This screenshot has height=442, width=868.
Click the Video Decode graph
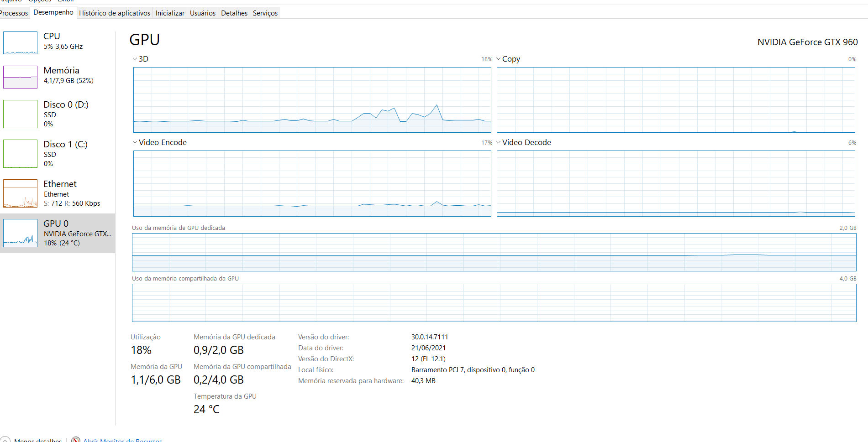coord(676,183)
